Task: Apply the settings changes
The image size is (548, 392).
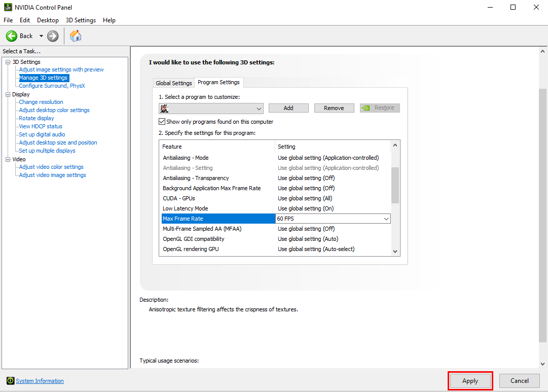Action: click(470, 381)
